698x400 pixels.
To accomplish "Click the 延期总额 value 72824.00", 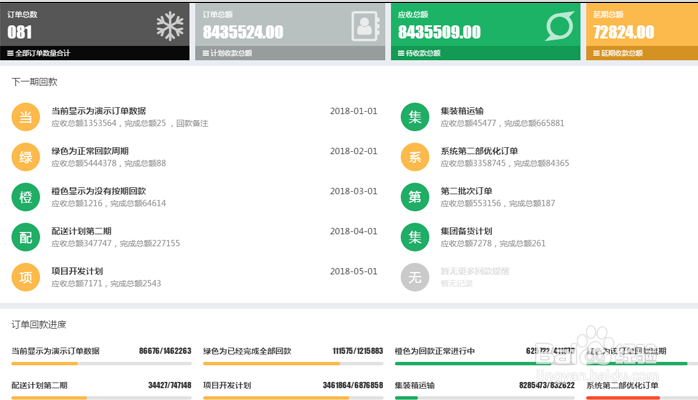I will 624,32.
